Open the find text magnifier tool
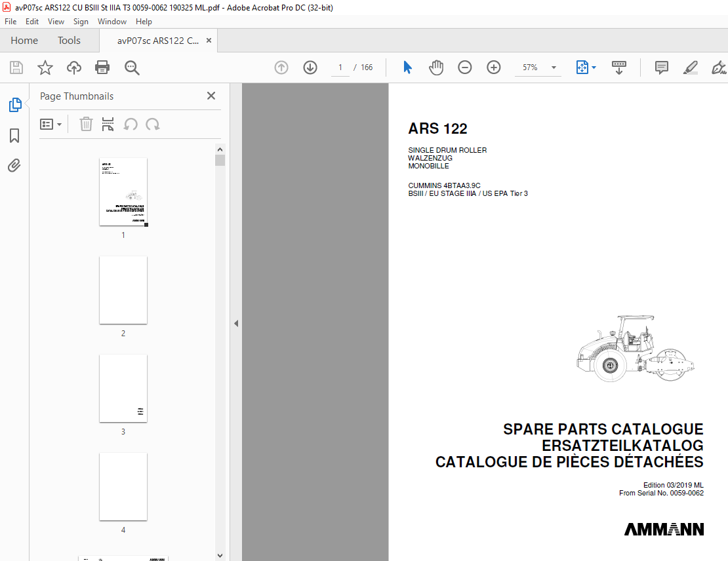728x561 pixels. pyautogui.click(x=132, y=68)
